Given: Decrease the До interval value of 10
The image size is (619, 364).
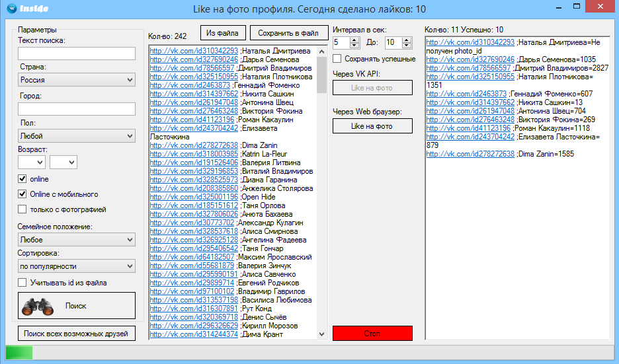Looking at the screenshot, I should click(407, 46).
